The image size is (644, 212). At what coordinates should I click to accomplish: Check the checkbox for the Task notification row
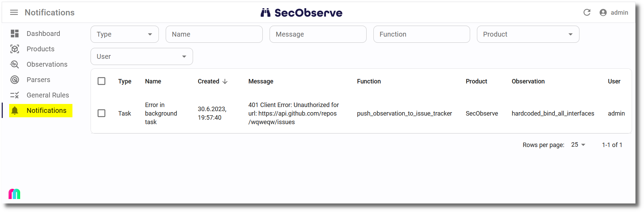101,113
